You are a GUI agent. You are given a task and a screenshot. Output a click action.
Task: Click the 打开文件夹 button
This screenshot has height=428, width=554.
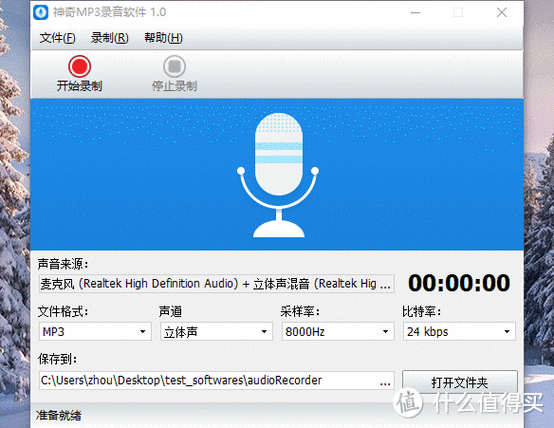coord(460,382)
